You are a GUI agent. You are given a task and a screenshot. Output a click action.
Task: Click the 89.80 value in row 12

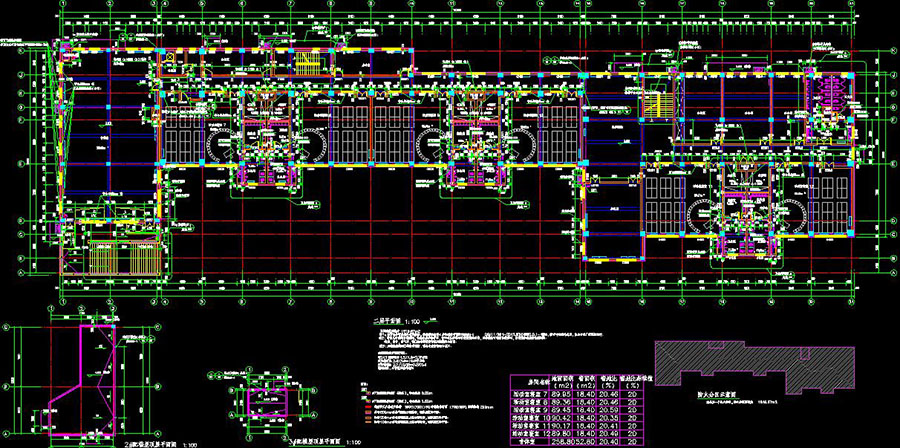click(561, 433)
